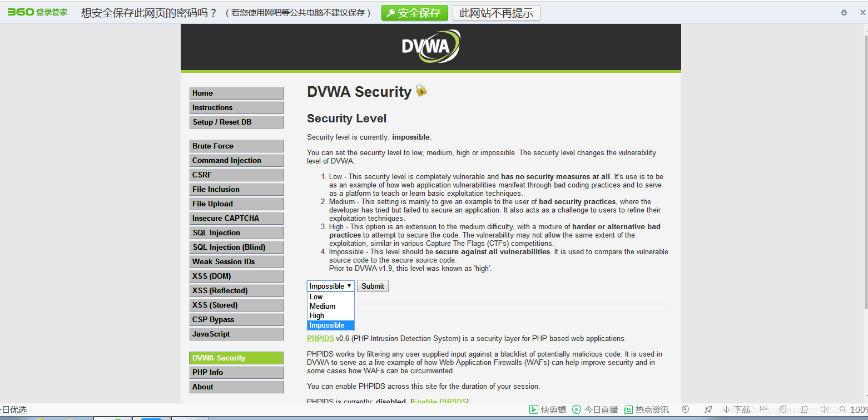The image size is (868, 420).
Task: Open the Brute Force module
Action: (236, 146)
